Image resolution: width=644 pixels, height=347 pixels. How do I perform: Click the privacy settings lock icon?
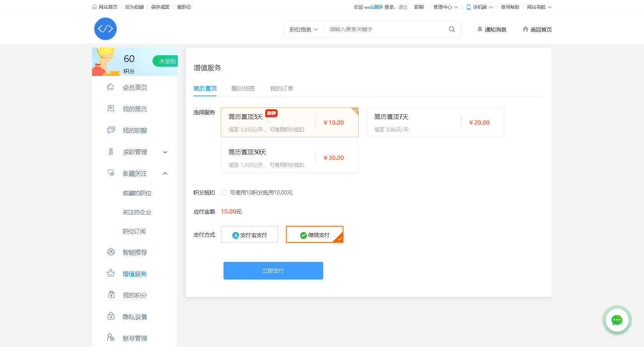[x=111, y=316]
